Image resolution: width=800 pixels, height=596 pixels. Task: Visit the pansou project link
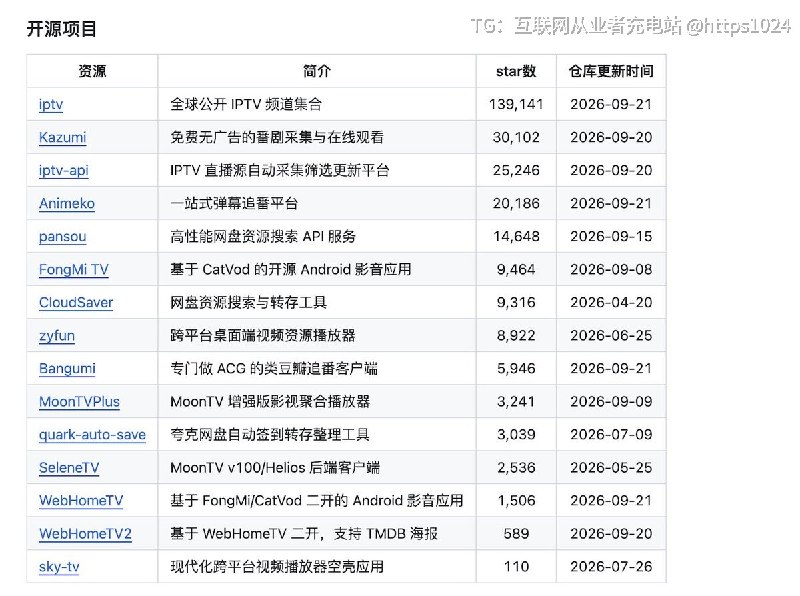coord(62,237)
